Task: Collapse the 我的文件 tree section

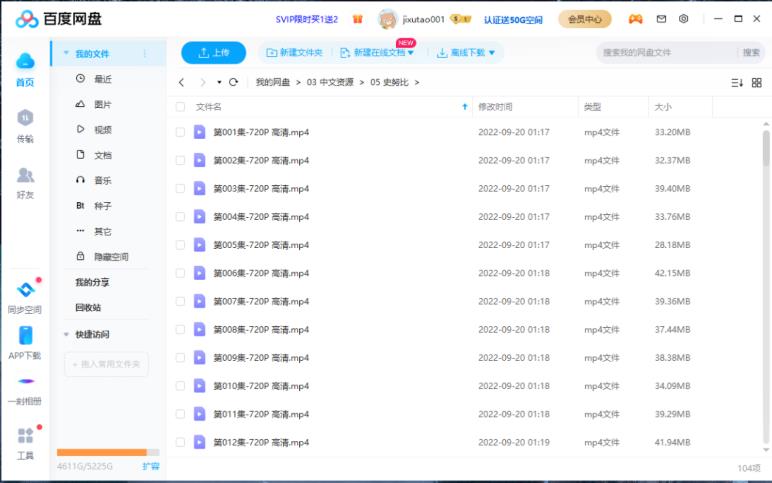Action: click(66, 53)
